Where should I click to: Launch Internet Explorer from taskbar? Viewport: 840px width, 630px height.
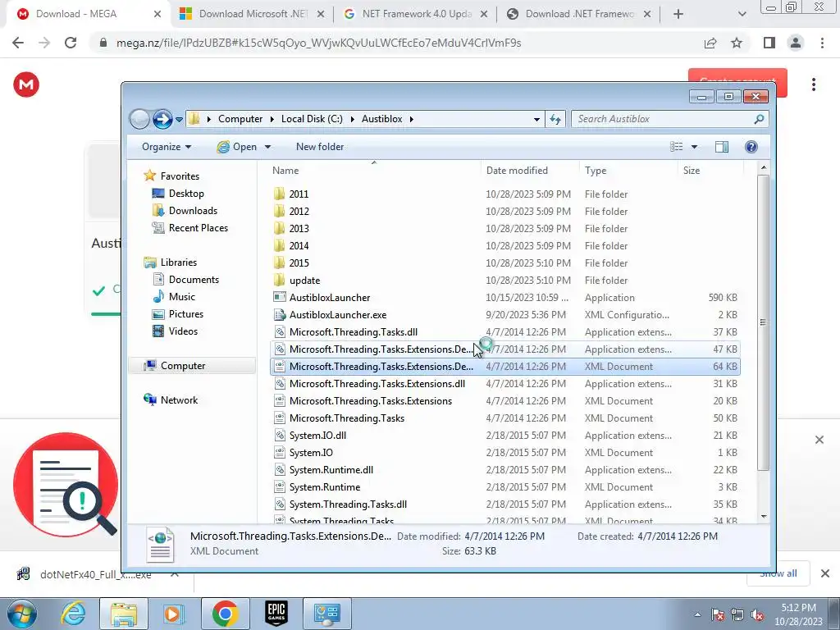[72, 614]
